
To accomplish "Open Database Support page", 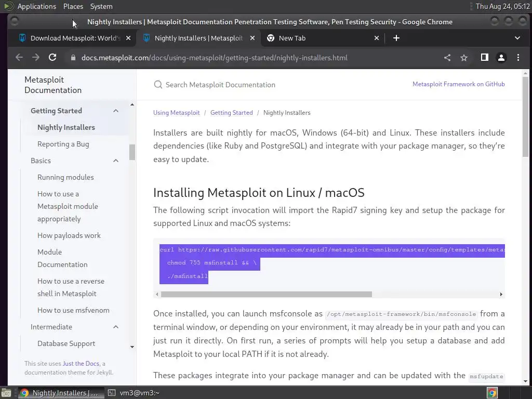I will click(66, 343).
